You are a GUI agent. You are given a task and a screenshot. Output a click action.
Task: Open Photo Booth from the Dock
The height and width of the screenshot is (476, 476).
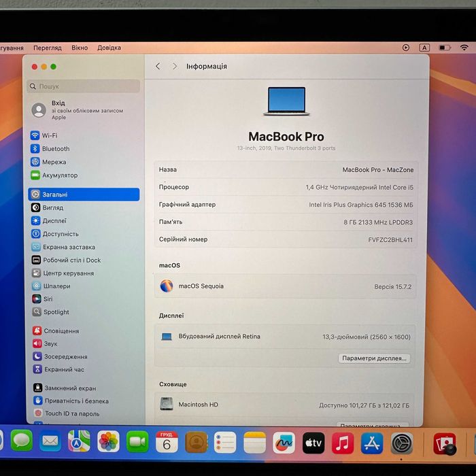(x=445, y=444)
